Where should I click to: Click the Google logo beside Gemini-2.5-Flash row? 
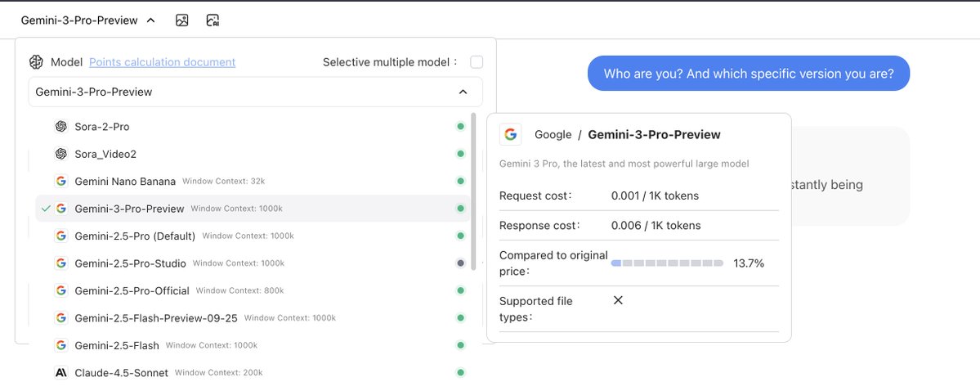tap(60, 345)
